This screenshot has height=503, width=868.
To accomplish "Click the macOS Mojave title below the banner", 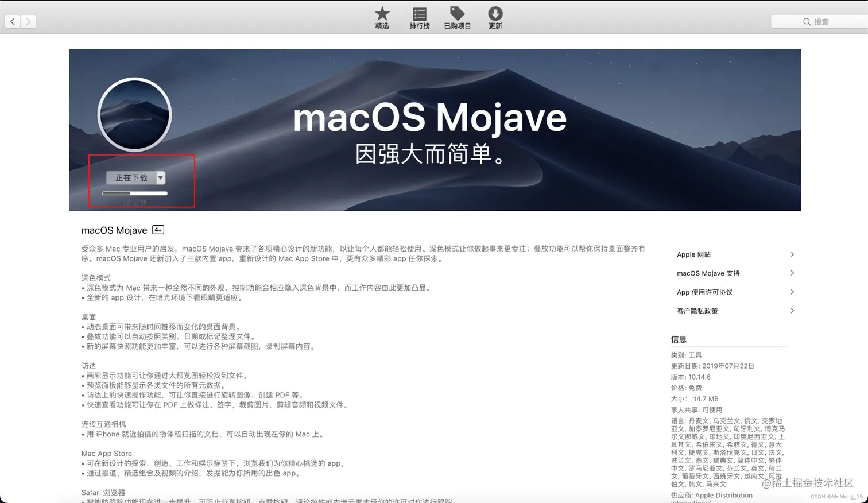I will [x=114, y=230].
